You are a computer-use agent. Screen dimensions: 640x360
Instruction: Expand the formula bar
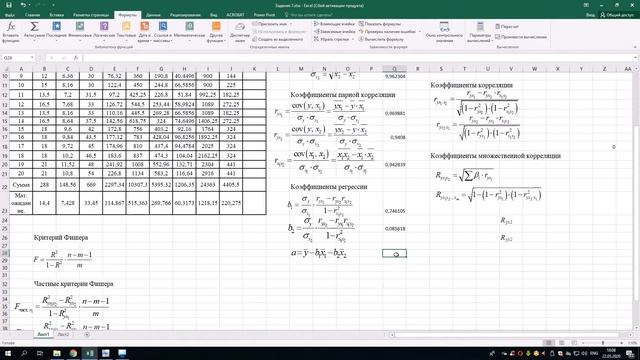[x=636, y=58]
